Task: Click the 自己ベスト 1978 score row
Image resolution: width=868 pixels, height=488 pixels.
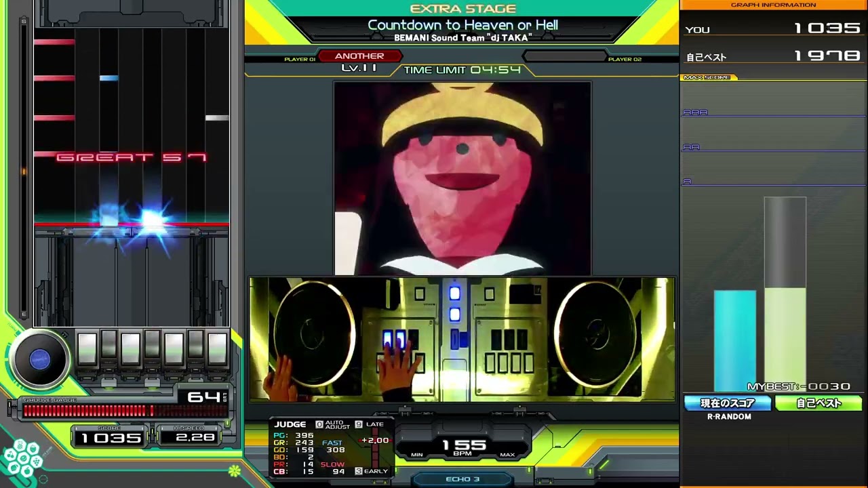Action: (x=773, y=56)
